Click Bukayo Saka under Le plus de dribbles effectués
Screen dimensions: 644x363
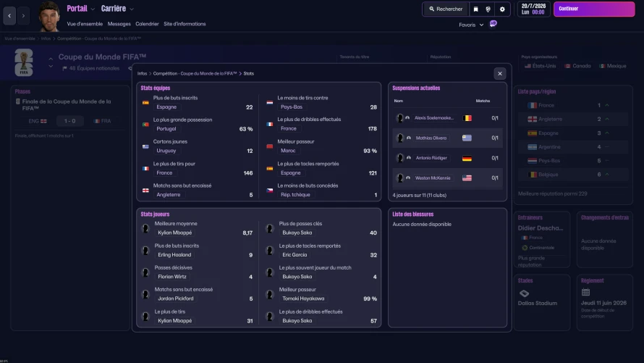297,321
